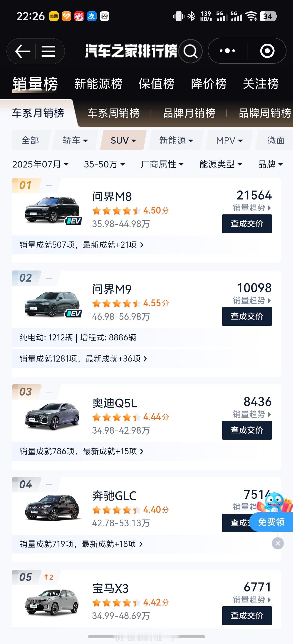The width and height of the screenshot is (293, 644).
Task: Tap the search magnifier icon
Action: (190, 51)
